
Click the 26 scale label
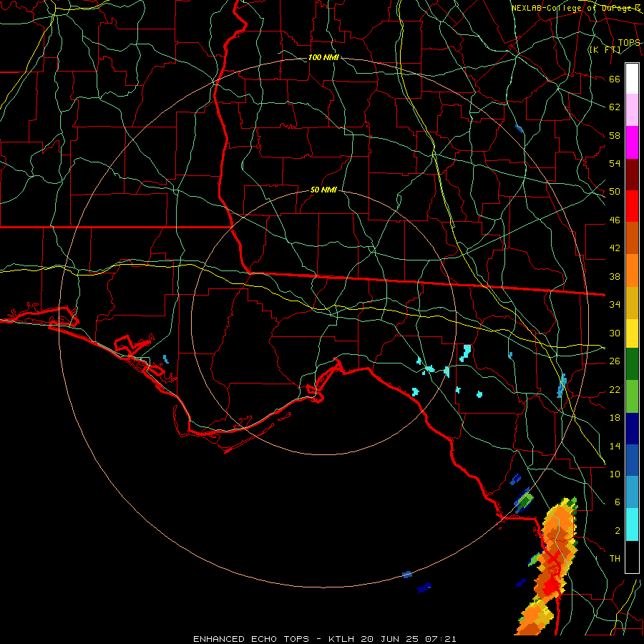[615, 361]
